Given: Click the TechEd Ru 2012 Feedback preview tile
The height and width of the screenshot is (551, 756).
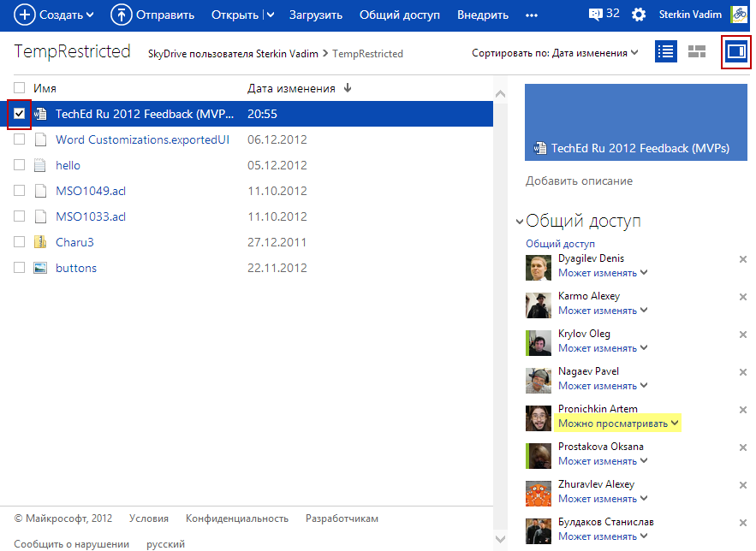Looking at the screenshot, I should [x=636, y=122].
